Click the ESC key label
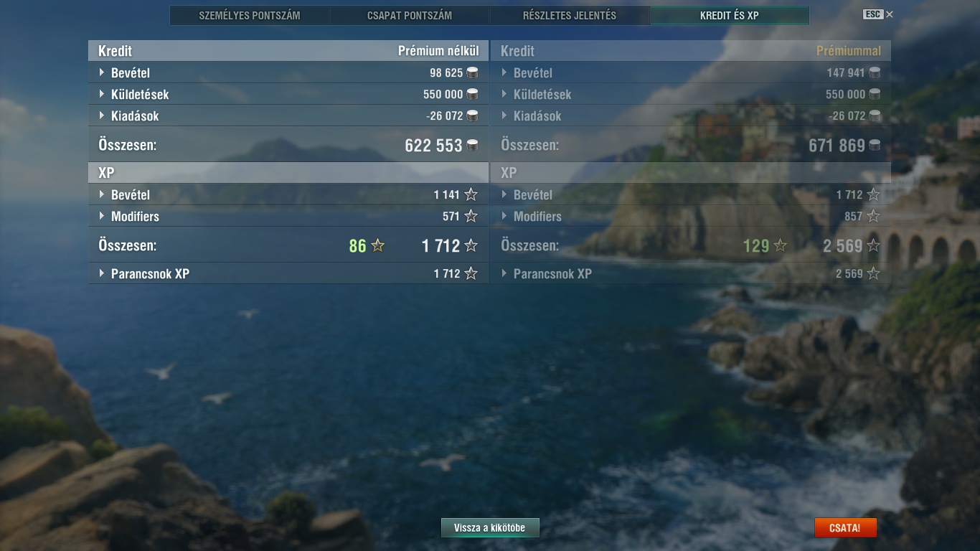The height and width of the screenshot is (551, 980). (x=873, y=14)
